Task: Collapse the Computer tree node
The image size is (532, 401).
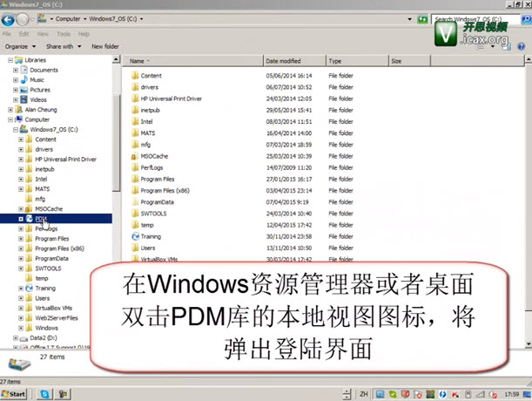Action: point(10,119)
